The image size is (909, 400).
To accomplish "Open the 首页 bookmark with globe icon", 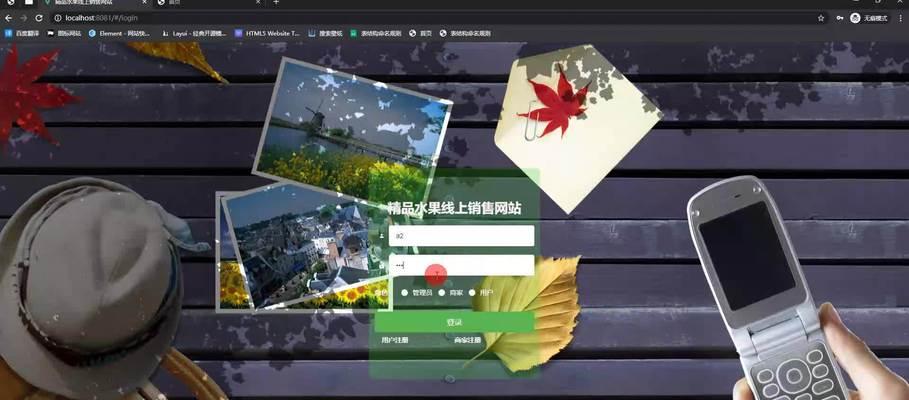I will (420, 34).
